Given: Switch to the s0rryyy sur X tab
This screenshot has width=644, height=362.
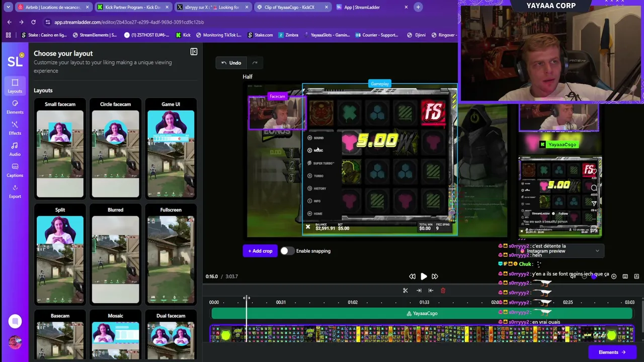Looking at the screenshot, I should point(212,7).
